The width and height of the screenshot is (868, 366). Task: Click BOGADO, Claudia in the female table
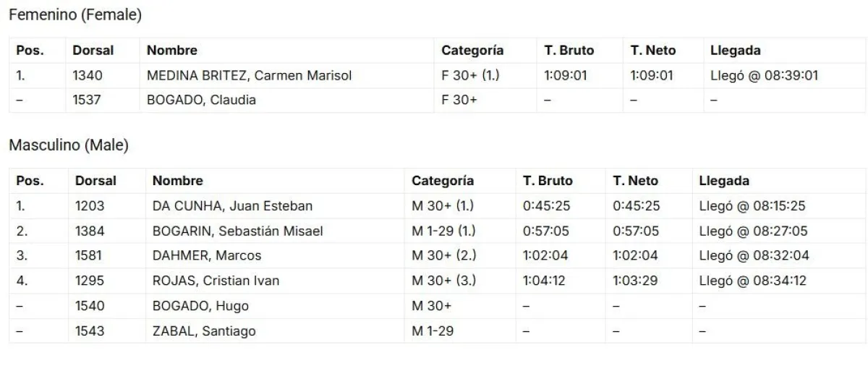point(201,100)
